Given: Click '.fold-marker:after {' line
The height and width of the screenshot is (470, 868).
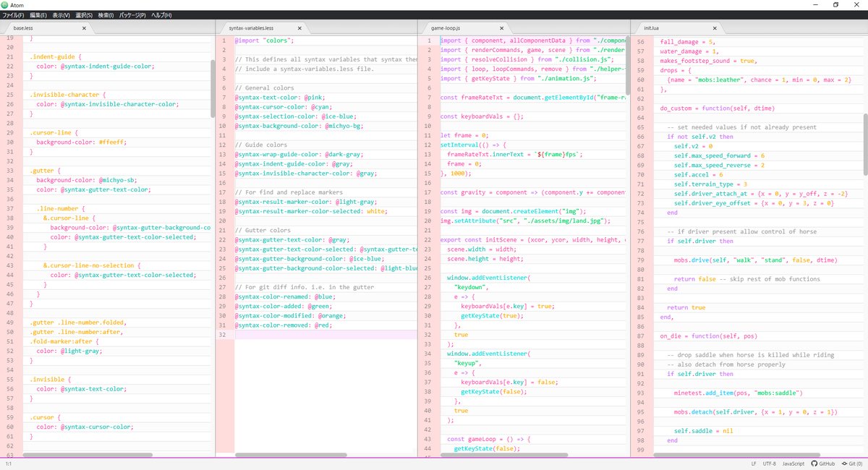Looking at the screenshot, I should pos(64,341).
